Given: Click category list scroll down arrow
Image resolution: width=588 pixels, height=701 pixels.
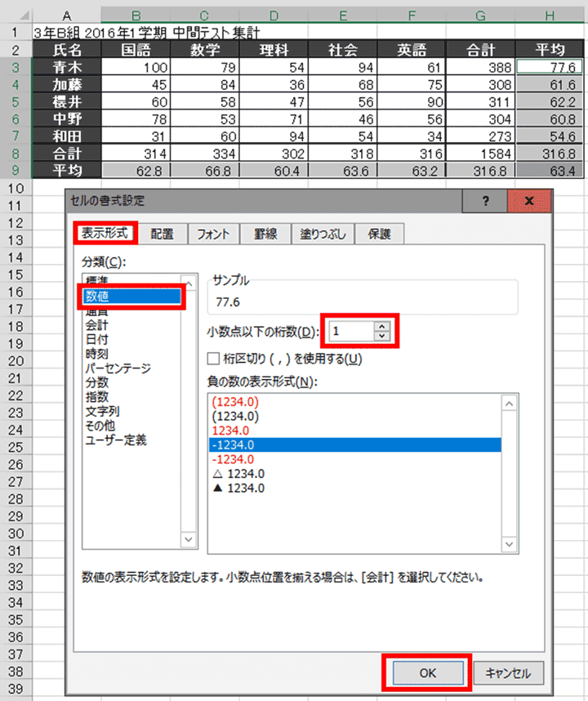Looking at the screenshot, I should [x=189, y=539].
